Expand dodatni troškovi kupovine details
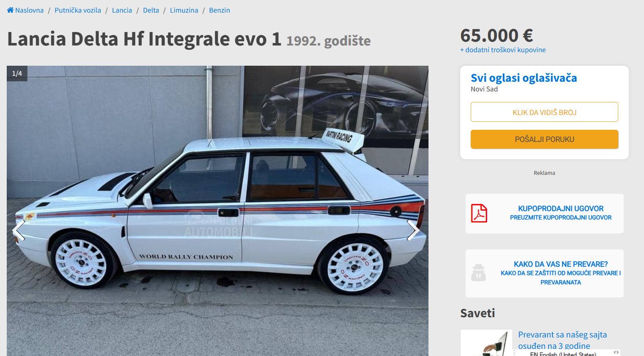 tap(503, 50)
